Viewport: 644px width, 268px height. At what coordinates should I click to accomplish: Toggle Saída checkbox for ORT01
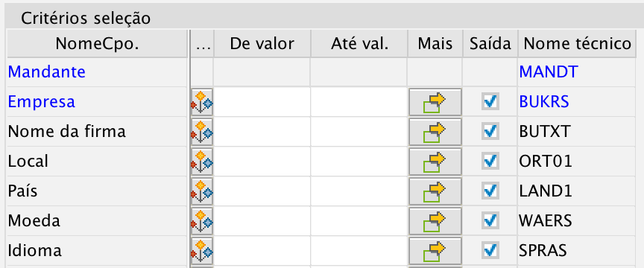[x=490, y=161]
